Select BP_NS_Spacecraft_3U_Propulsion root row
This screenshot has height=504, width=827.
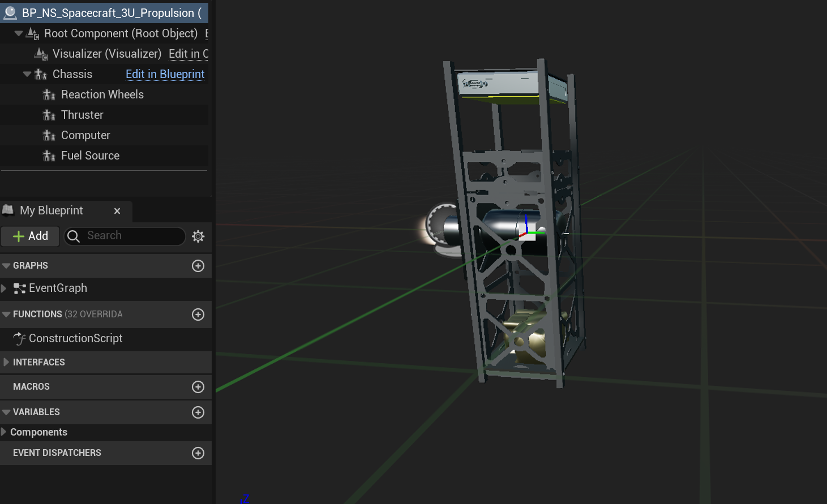point(104,12)
